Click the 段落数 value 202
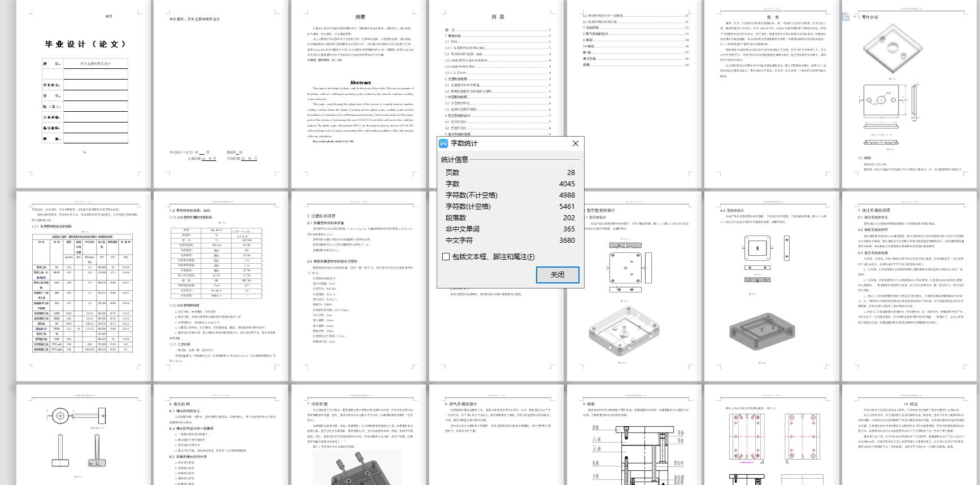Viewport: 980px width, 485px height. [x=569, y=217]
